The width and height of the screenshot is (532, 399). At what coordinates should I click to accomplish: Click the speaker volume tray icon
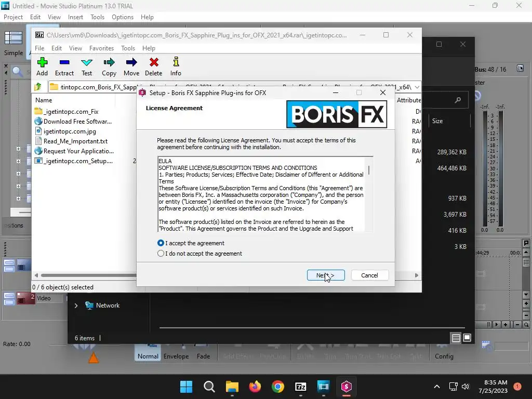[x=465, y=387]
